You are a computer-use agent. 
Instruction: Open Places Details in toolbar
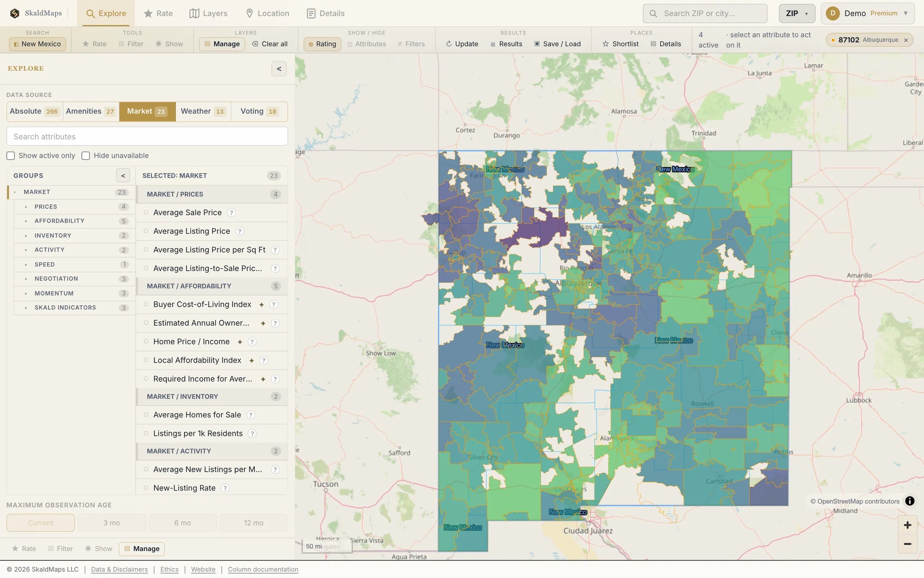click(666, 44)
